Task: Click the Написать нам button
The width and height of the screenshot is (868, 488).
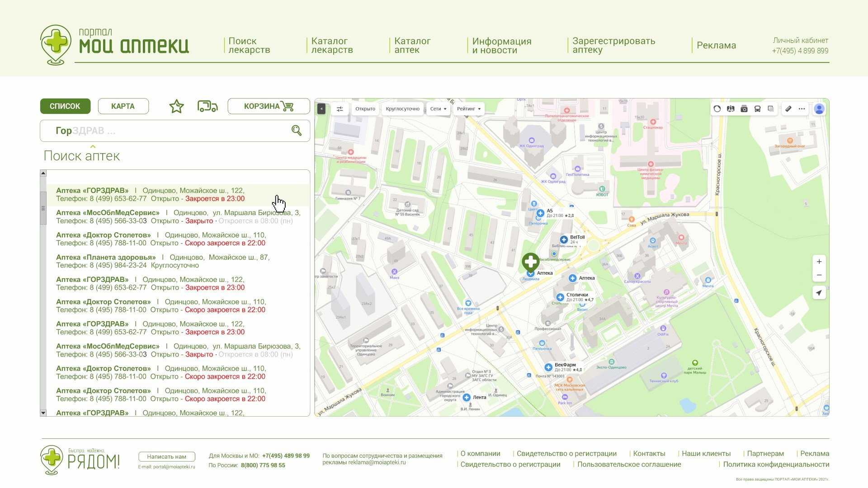Action: point(167,457)
